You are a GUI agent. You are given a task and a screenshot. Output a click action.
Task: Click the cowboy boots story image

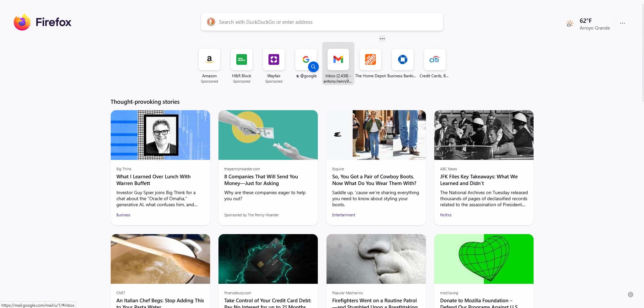click(x=376, y=135)
